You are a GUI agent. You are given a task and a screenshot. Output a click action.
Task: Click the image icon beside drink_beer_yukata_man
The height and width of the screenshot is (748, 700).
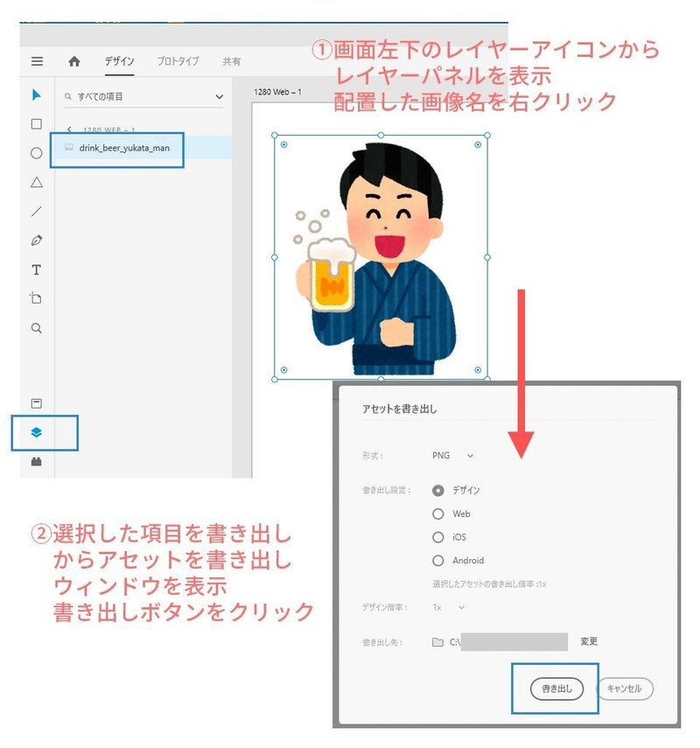[69, 147]
